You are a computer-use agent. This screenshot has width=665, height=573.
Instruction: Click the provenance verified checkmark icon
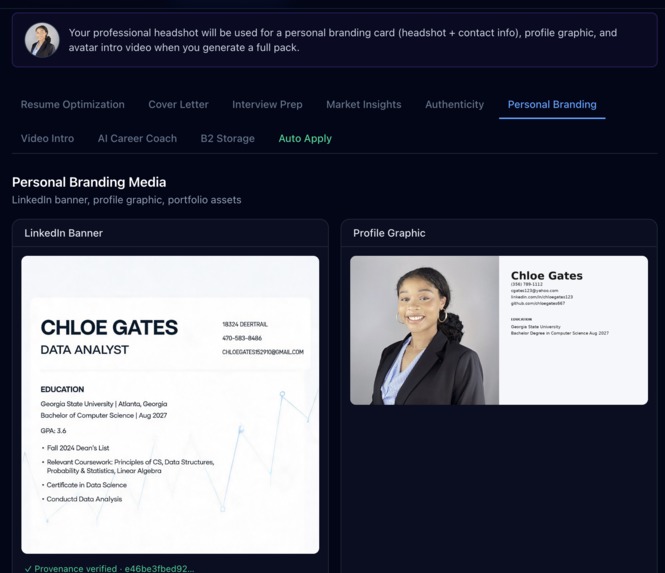click(28, 569)
